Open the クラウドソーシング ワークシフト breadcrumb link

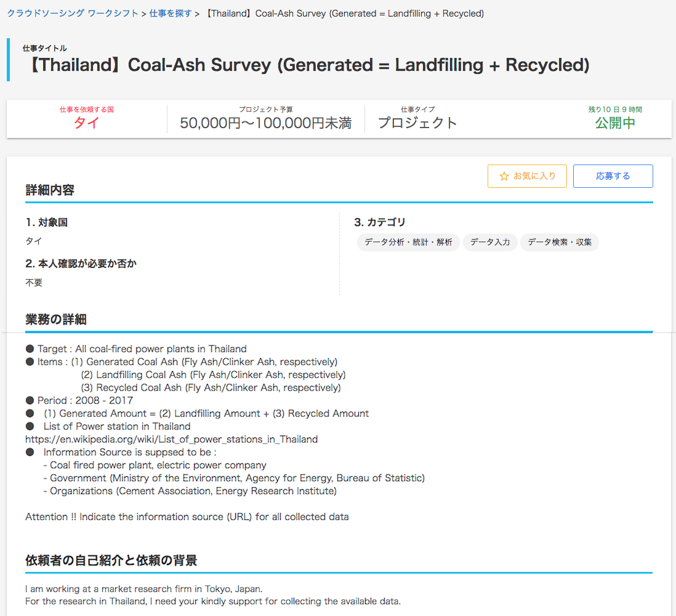click(x=73, y=14)
